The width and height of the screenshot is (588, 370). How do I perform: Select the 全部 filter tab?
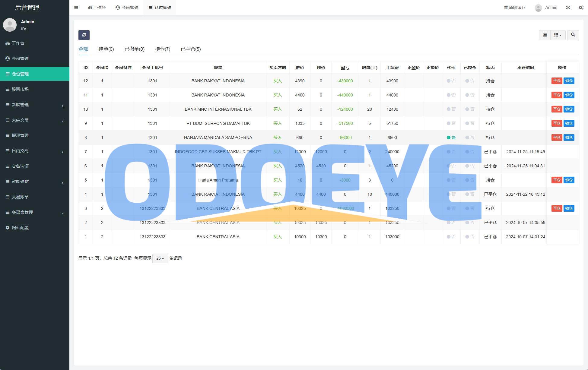pyautogui.click(x=83, y=49)
